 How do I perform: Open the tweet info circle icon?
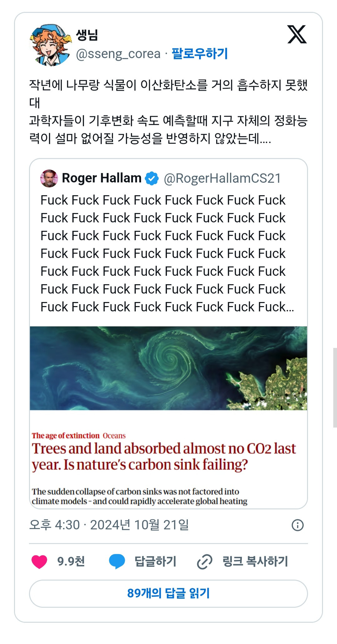[x=297, y=525]
